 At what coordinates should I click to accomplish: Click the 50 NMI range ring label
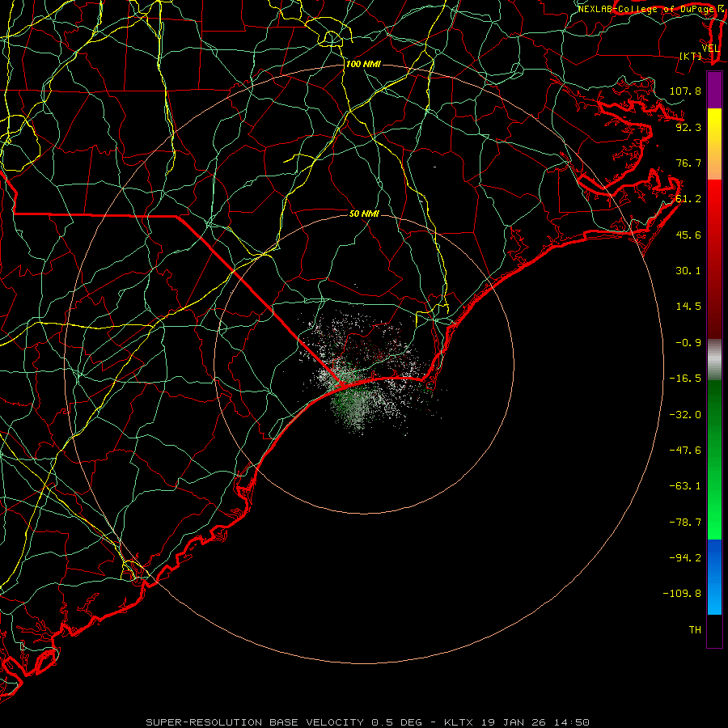coord(364,214)
